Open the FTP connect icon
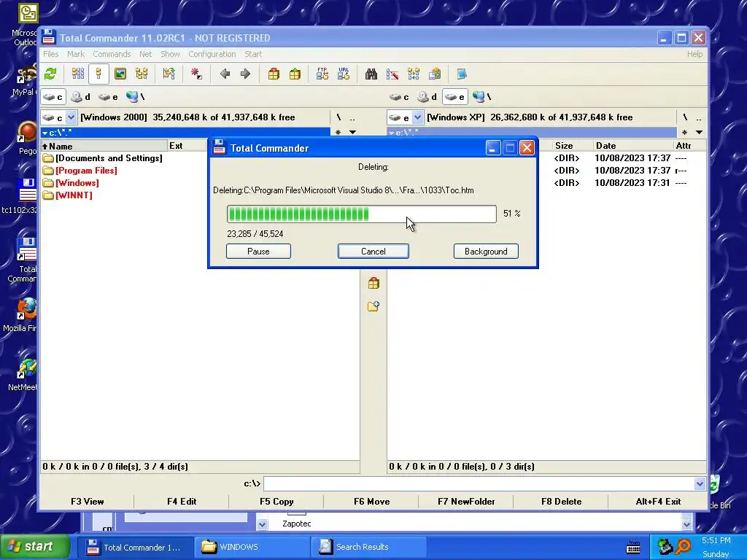This screenshot has width=747, height=560. (x=322, y=74)
